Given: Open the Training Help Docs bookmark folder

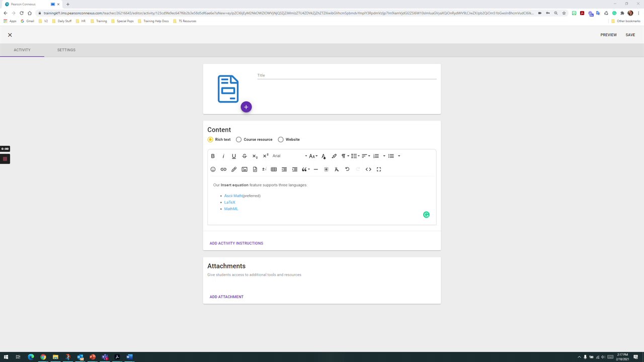Looking at the screenshot, I should pos(153,21).
